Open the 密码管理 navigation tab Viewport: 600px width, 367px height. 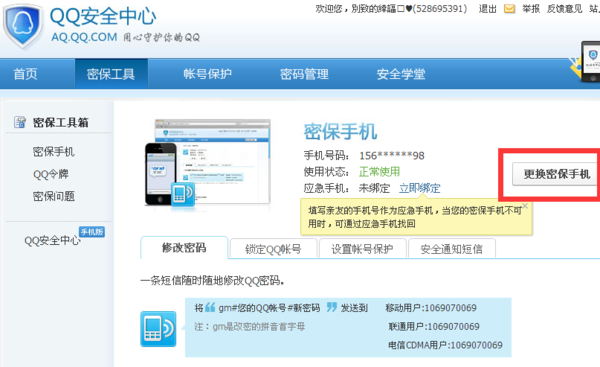304,74
